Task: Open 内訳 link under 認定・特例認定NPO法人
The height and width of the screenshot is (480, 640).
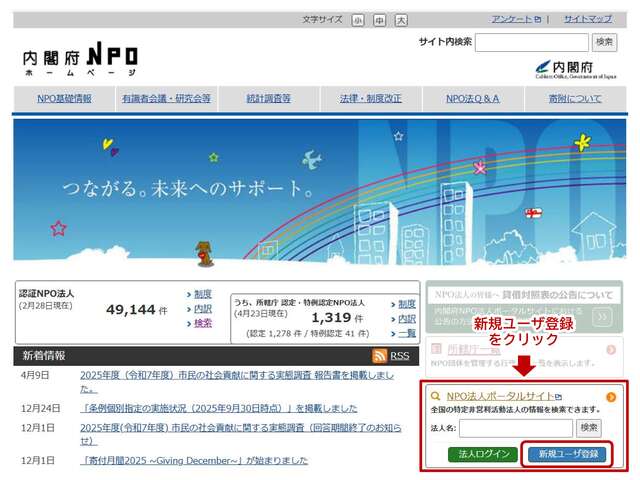Action: pos(407,319)
